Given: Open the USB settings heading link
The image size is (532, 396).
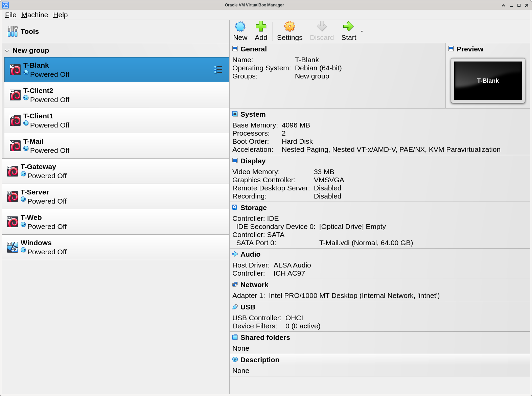Looking at the screenshot, I should tap(248, 307).
